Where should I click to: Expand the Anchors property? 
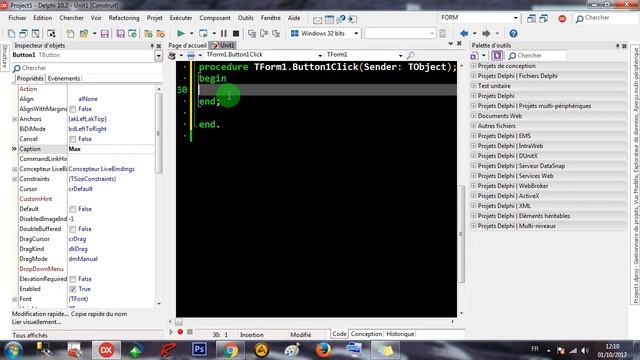pyautogui.click(x=15, y=119)
